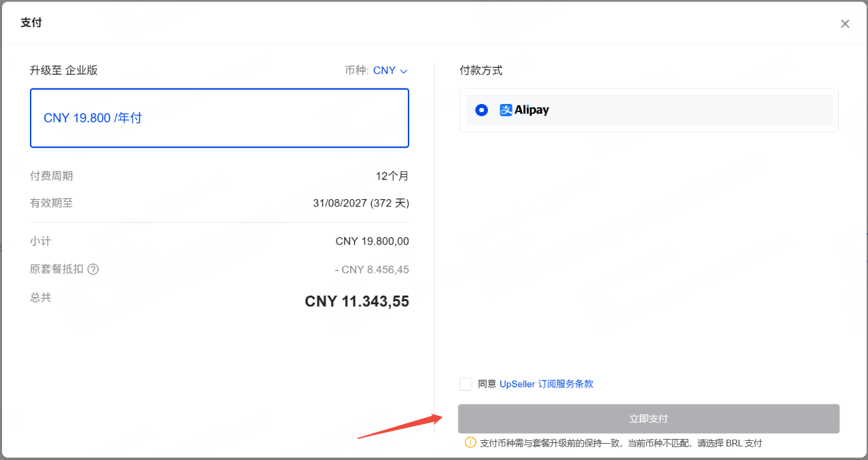Image resolution: width=868 pixels, height=460 pixels.
Task: Close the 支付 dialog with the X
Action: click(845, 24)
